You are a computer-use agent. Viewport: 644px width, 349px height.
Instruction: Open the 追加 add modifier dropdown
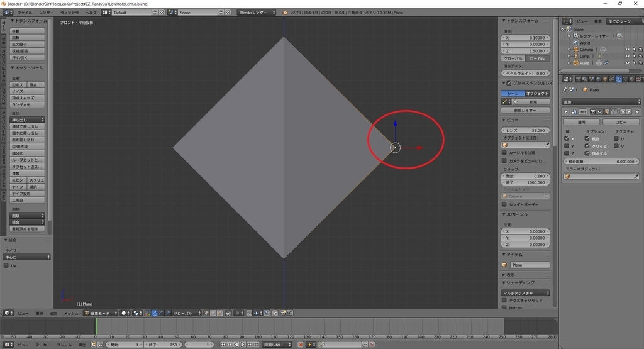(601, 102)
